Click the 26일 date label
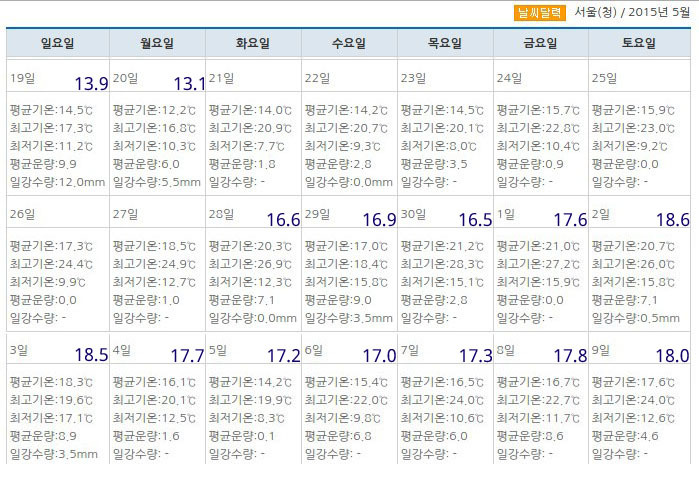 pyautogui.click(x=22, y=214)
